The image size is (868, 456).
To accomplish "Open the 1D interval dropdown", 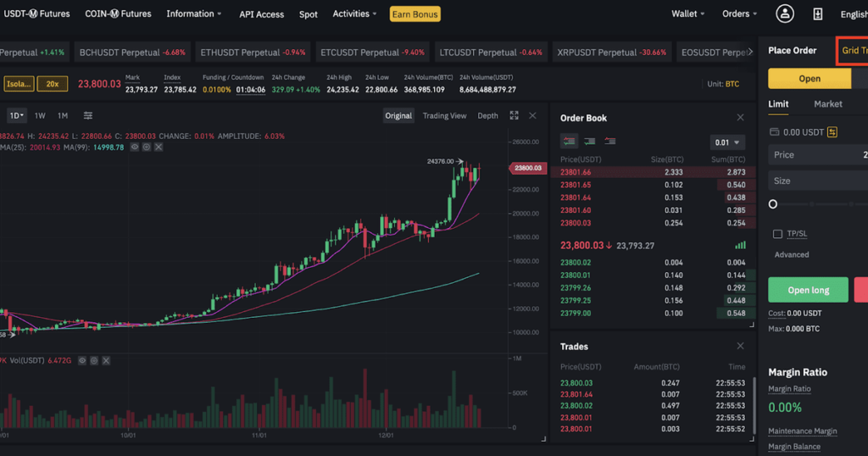I will [x=16, y=115].
